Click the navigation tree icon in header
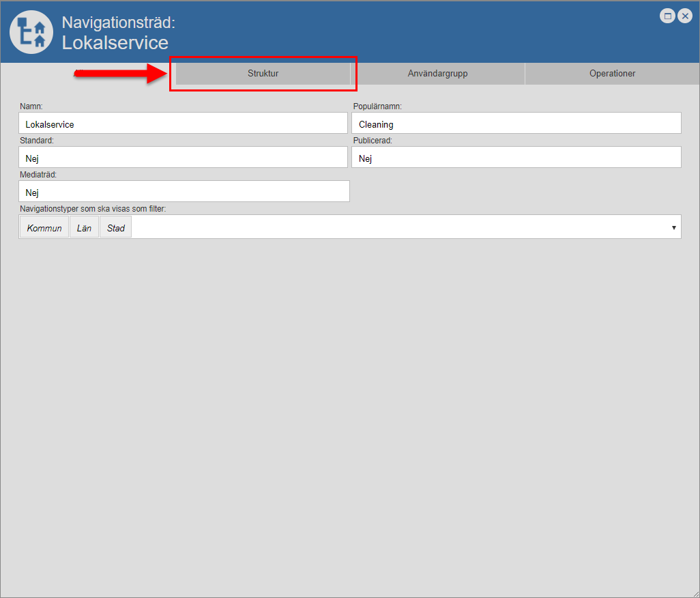Image resolution: width=700 pixels, height=598 pixels. click(32, 32)
